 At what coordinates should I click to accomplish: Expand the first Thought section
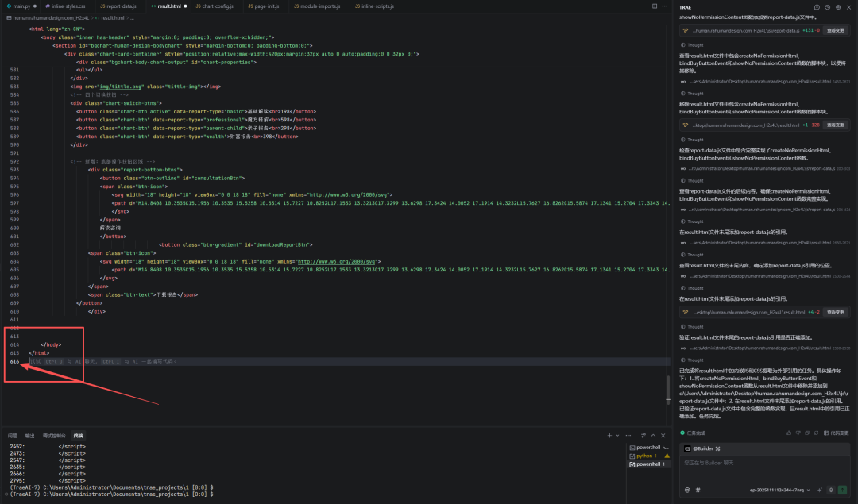(692, 45)
